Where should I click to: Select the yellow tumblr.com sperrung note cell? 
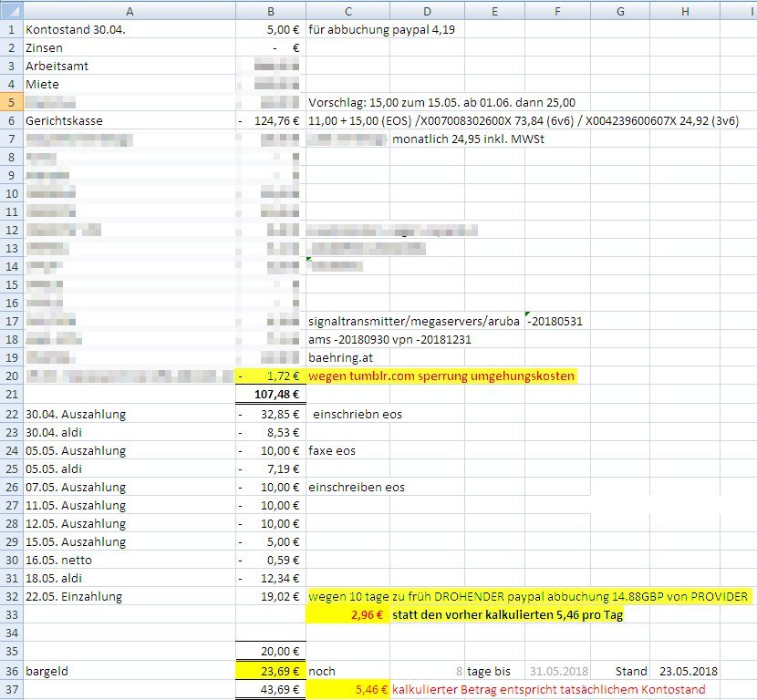click(x=442, y=376)
